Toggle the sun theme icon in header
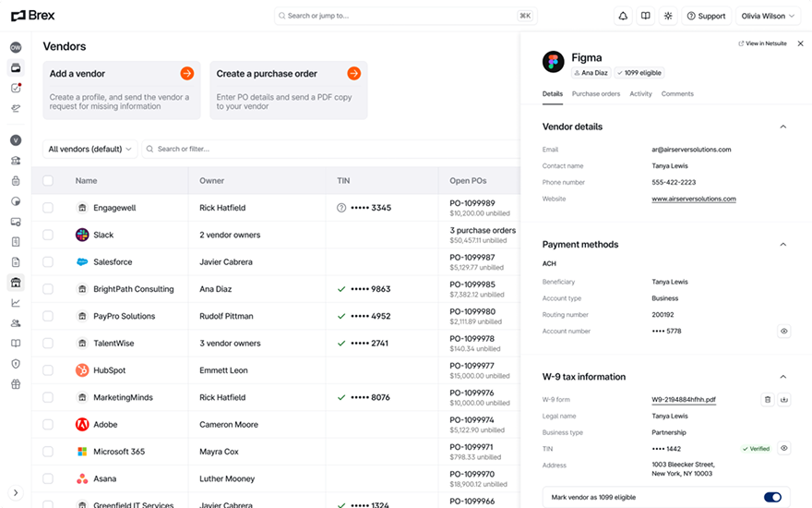The image size is (812, 508). point(668,16)
